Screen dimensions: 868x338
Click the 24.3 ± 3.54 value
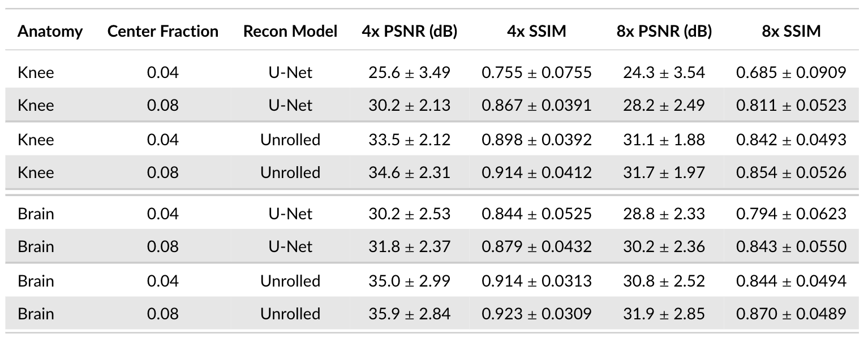[664, 72]
